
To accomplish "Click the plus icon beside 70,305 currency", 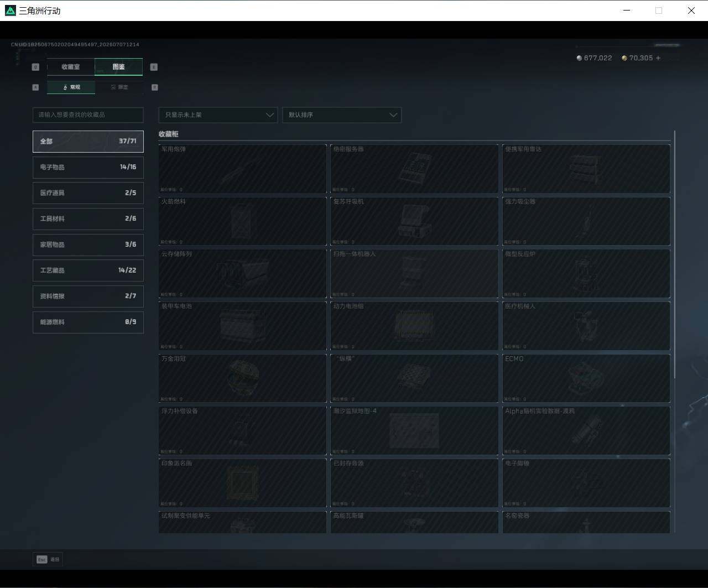I will click(x=658, y=58).
